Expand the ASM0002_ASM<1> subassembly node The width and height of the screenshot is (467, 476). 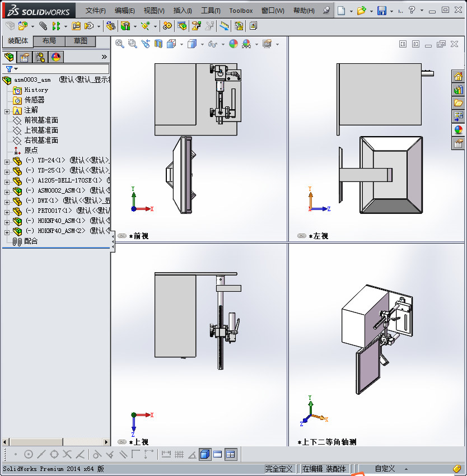(x=7, y=192)
